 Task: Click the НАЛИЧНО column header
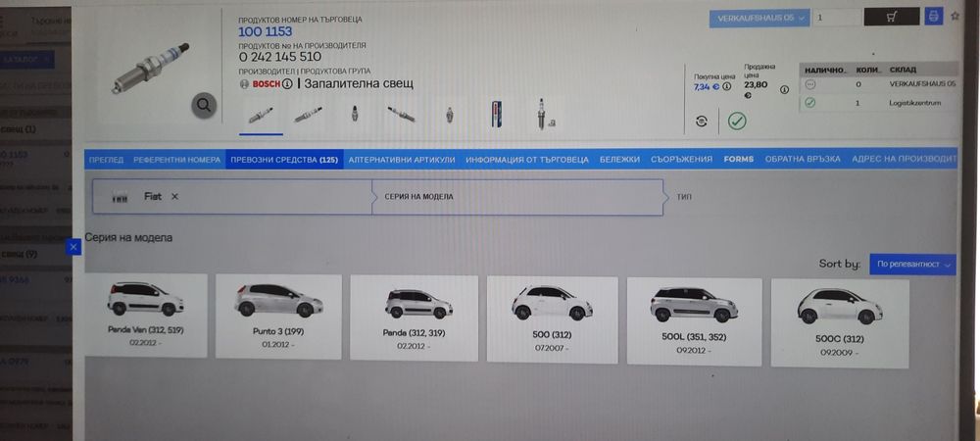point(825,70)
